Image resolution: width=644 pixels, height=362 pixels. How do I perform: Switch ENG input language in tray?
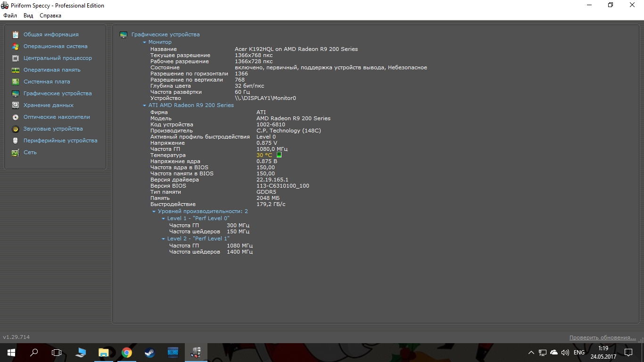(579, 353)
